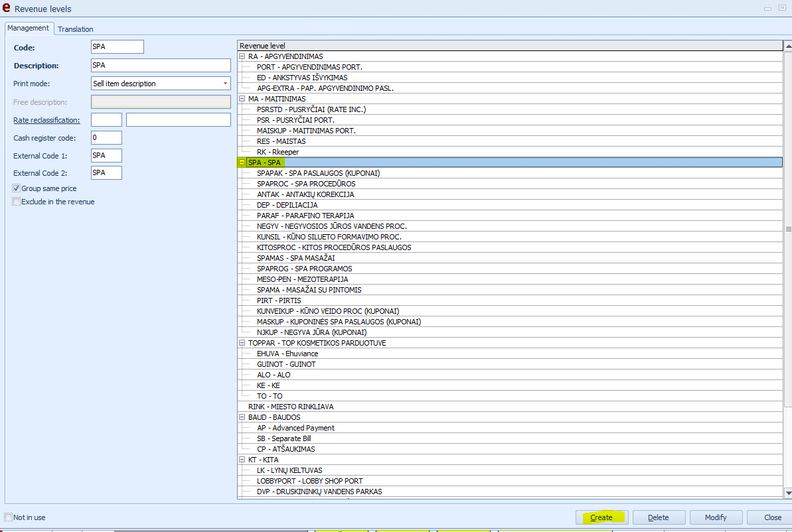792x532 pixels.
Task: Click the Create button
Action: point(601,517)
